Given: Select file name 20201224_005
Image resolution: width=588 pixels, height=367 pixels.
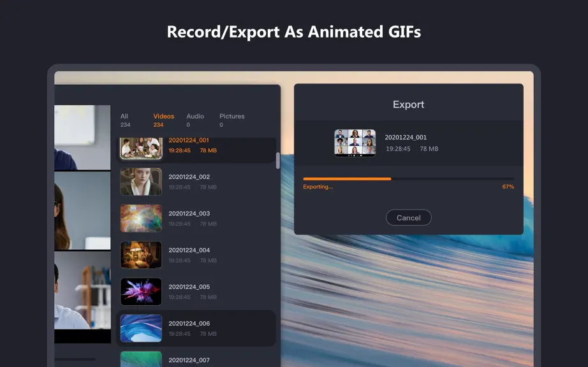Looking at the screenshot, I should 189,287.
